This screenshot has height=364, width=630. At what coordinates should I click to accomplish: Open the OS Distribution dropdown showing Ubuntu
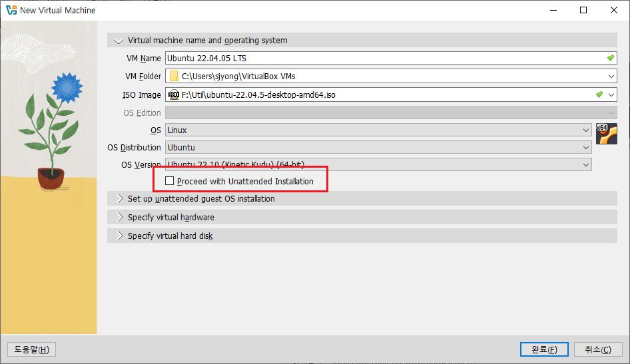378,147
